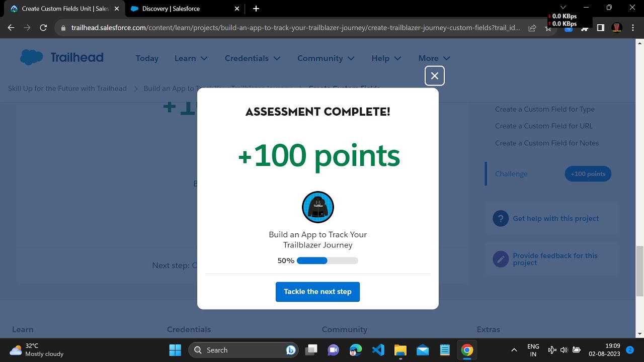The width and height of the screenshot is (644, 362).
Task: Go back to previous page
Action: [11, 28]
